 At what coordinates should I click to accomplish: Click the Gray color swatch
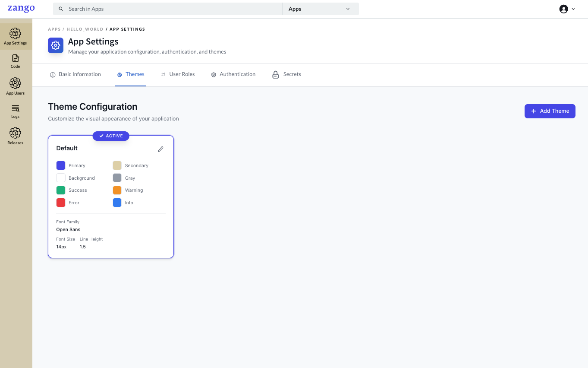117,178
